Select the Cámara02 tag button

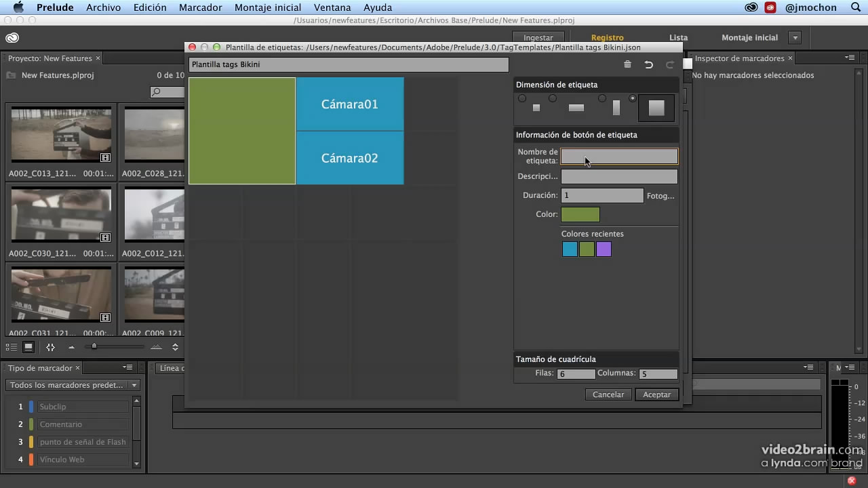[350, 158]
